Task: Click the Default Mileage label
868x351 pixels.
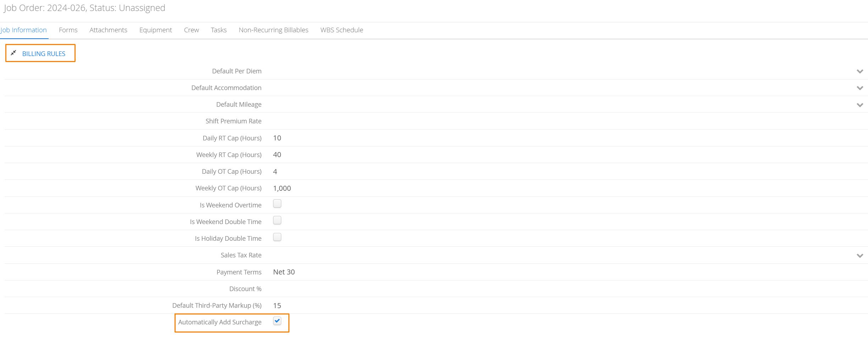Action: pyautogui.click(x=239, y=105)
